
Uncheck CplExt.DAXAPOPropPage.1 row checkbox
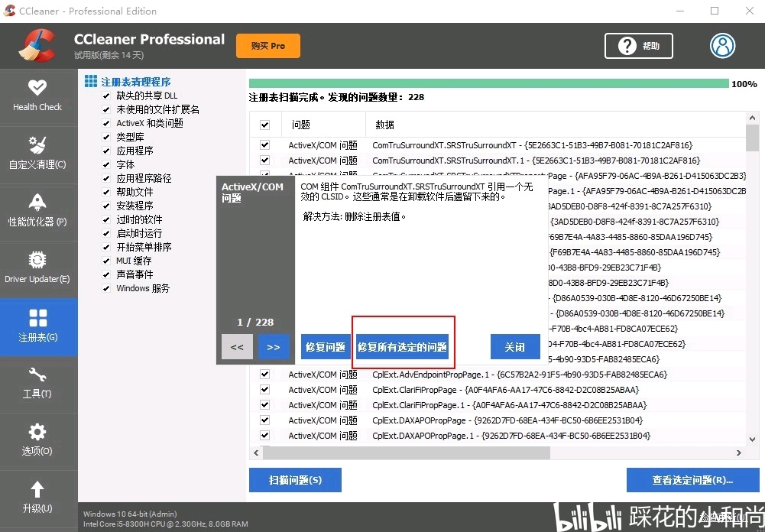coord(265,436)
